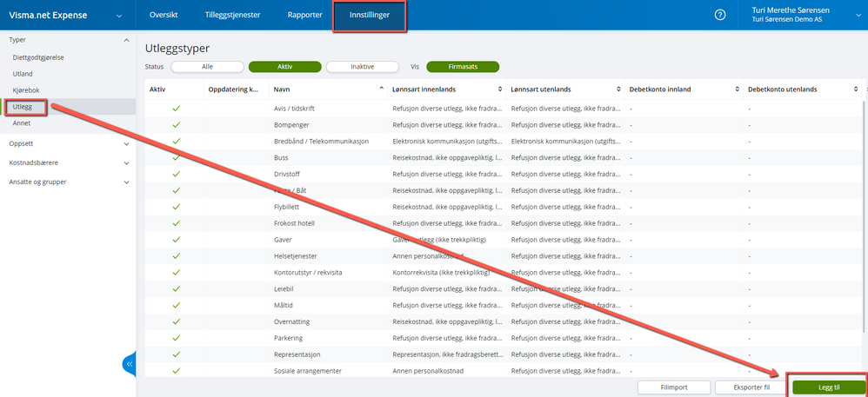Click the active checkmark in Måltid row
The height and width of the screenshot is (397, 868).
point(177,305)
